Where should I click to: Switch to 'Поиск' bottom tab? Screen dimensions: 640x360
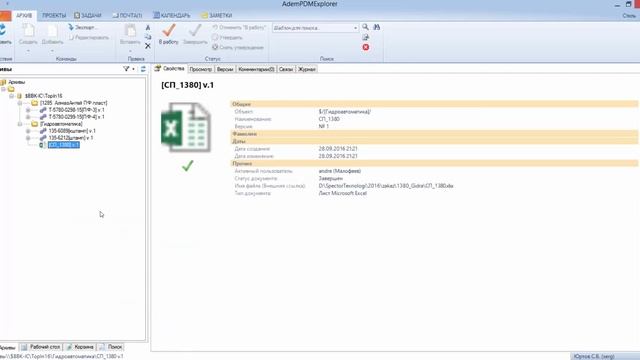coord(111,347)
